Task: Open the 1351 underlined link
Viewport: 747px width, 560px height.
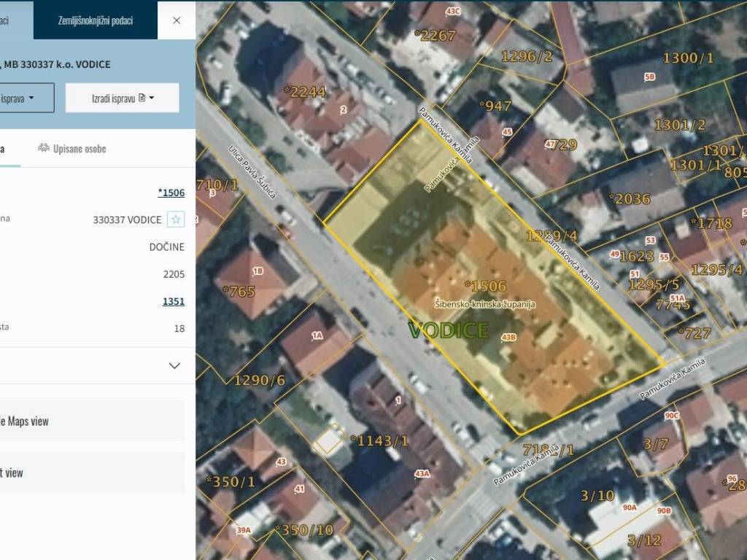Action: point(174,301)
